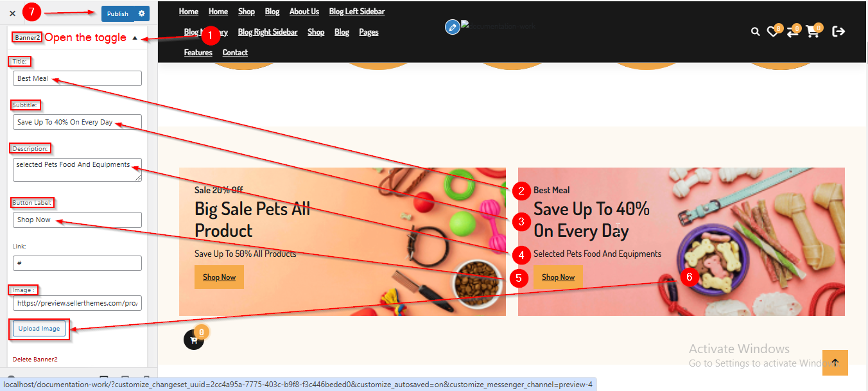Image resolution: width=868 pixels, height=391 pixels.
Task: Click the compare arrows icon in header
Action: pyautogui.click(x=792, y=31)
